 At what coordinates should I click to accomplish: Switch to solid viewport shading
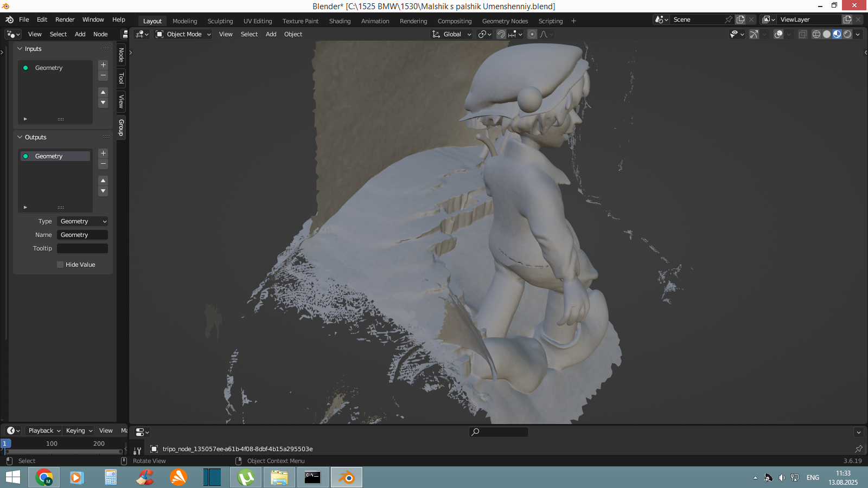coord(827,34)
